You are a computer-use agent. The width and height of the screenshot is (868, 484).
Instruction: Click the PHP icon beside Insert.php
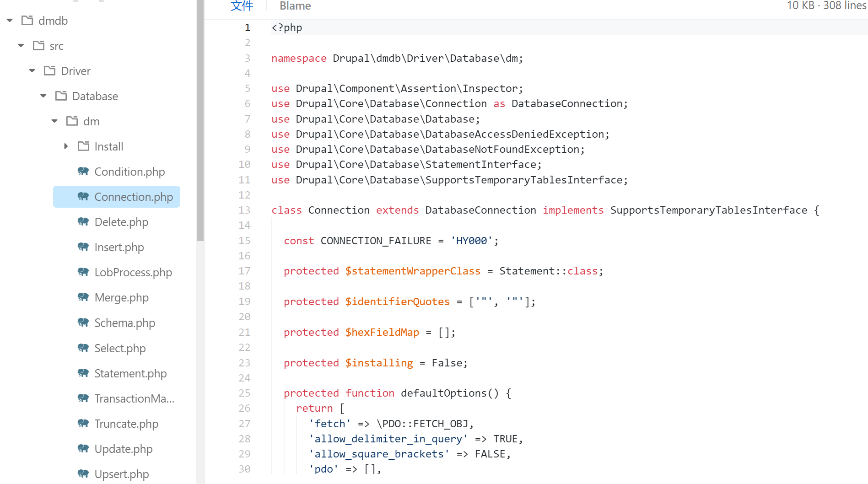tap(83, 247)
